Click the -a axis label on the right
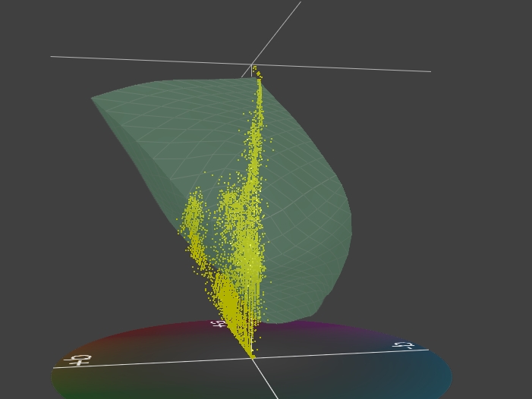 (404, 346)
